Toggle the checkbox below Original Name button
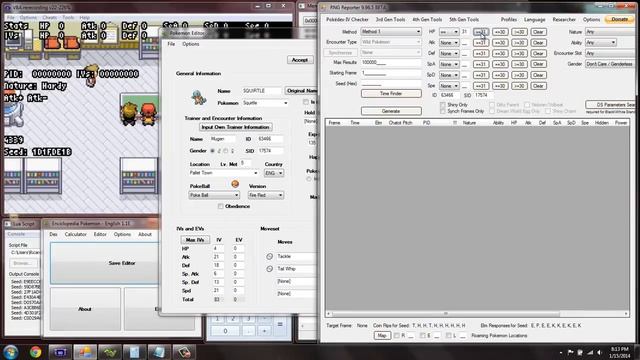The image size is (640, 360). (306, 102)
